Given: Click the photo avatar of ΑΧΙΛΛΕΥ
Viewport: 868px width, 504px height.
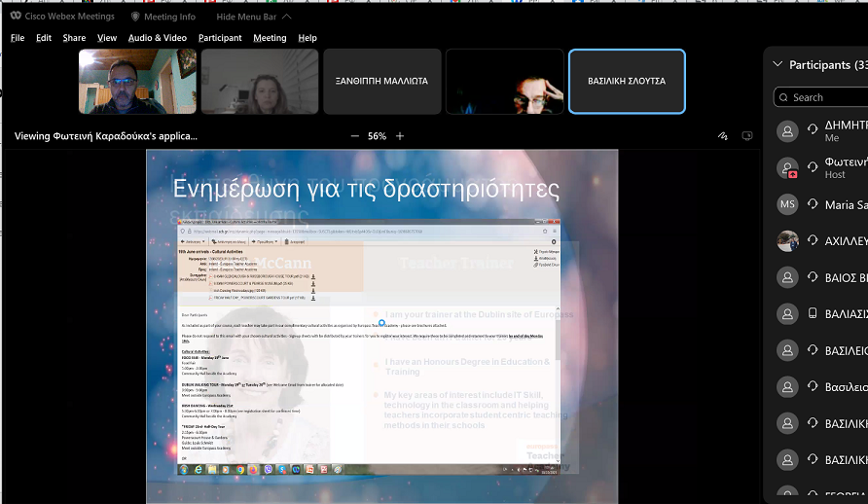Looking at the screenshot, I should click(x=788, y=240).
